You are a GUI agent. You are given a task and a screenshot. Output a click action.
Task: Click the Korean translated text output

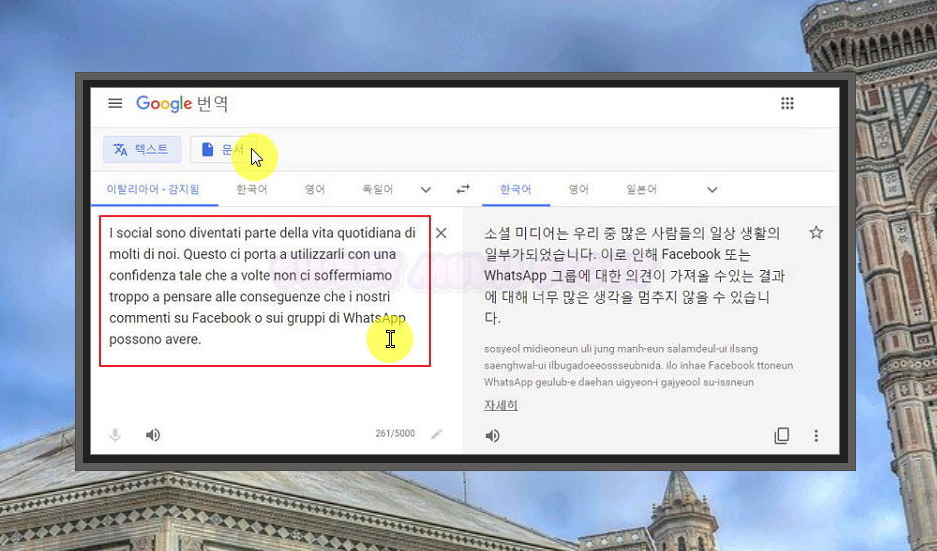[634, 276]
